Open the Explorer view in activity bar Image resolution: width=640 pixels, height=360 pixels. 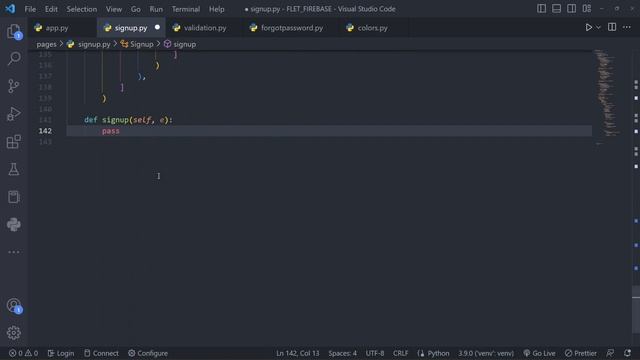point(14,31)
